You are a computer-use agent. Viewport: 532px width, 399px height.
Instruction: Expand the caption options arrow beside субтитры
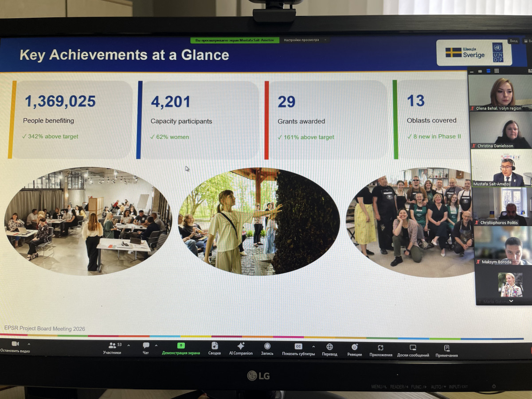pos(313,347)
